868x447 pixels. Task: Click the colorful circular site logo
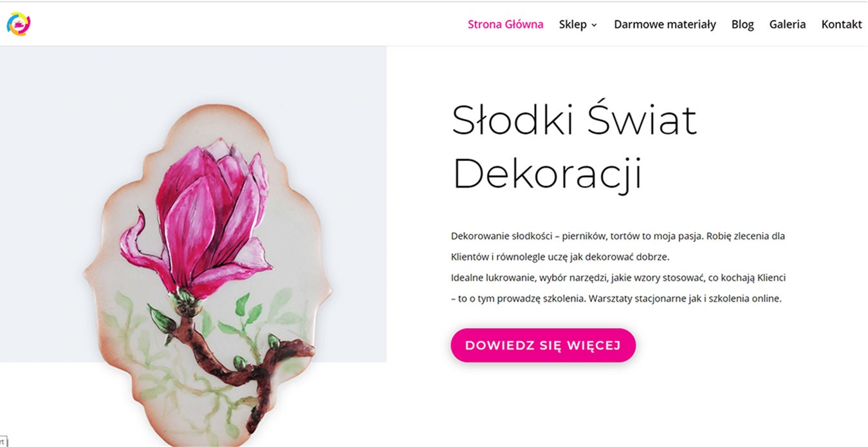click(19, 24)
